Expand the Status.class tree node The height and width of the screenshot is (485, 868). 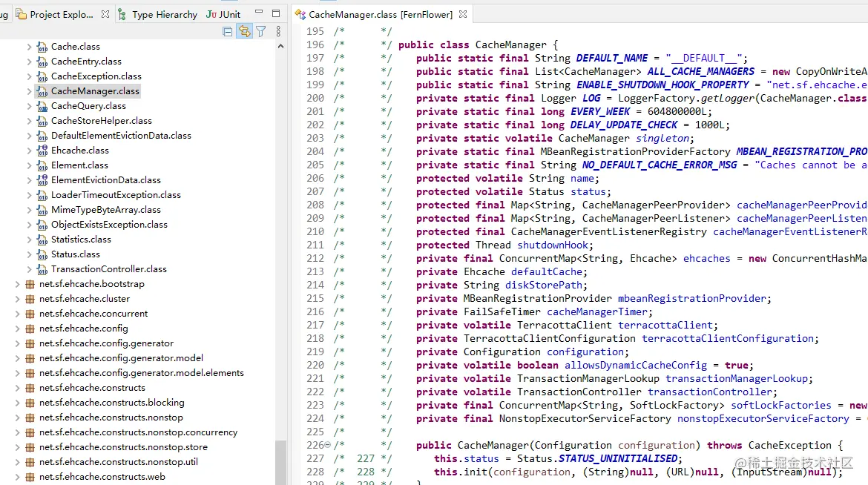(x=29, y=254)
